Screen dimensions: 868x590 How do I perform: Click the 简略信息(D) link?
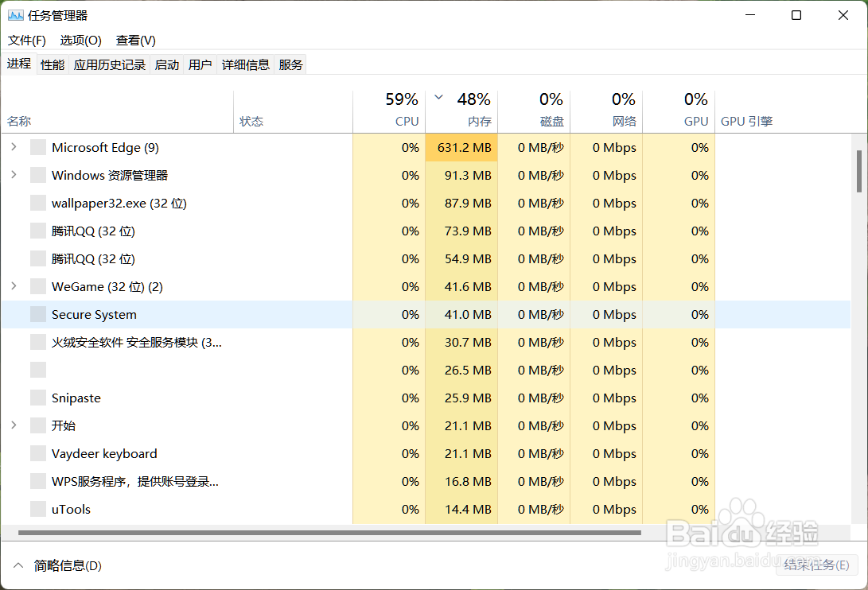(x=68, y=565)
